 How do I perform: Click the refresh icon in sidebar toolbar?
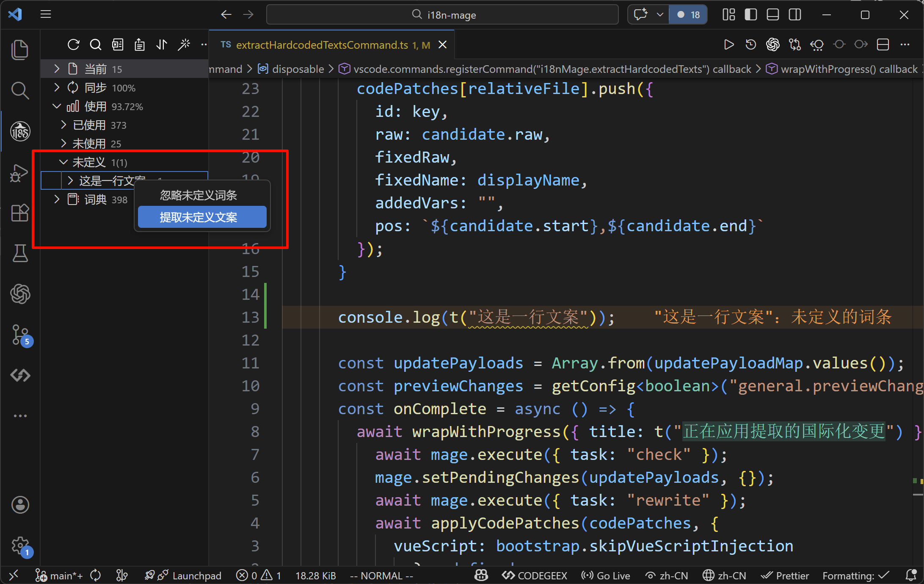click(73, 44)
